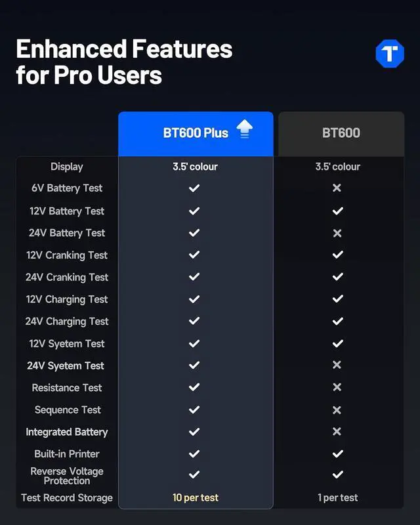Click the 1 per test value
The width and height of the screenshot is (420, 525).
coord(338,498)
